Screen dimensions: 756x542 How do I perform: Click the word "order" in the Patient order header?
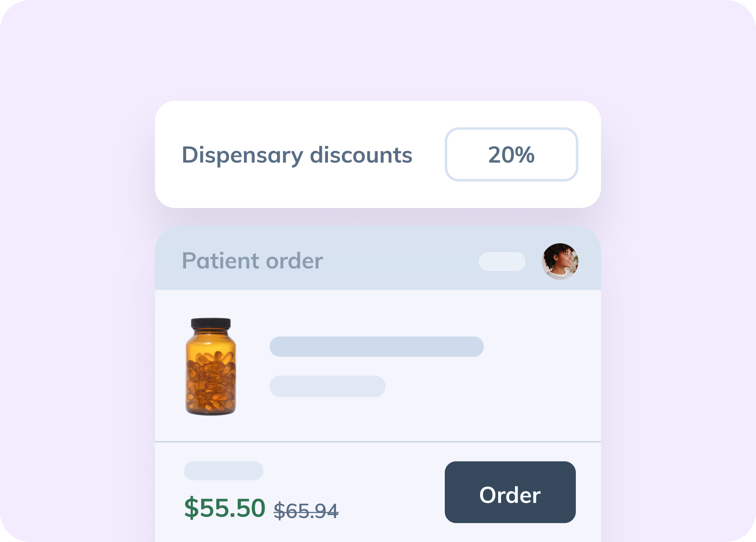point(294,261)
